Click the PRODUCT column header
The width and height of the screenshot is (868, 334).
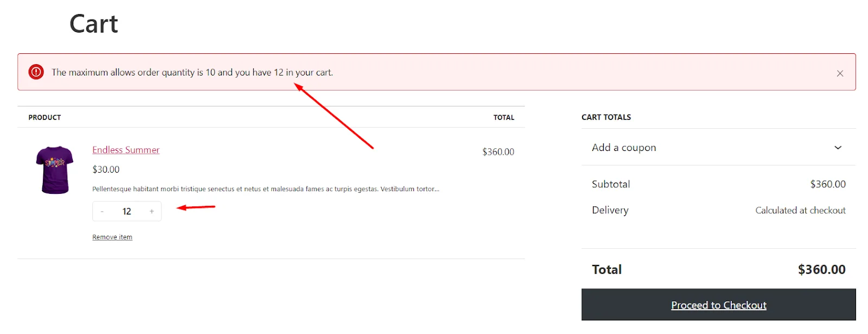point(44,117)
